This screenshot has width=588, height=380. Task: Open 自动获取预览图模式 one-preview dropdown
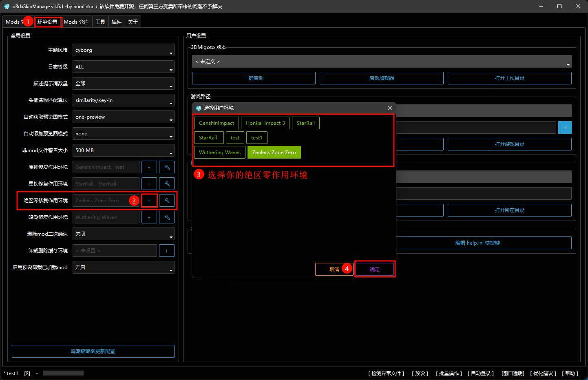[x=124, y=117]
